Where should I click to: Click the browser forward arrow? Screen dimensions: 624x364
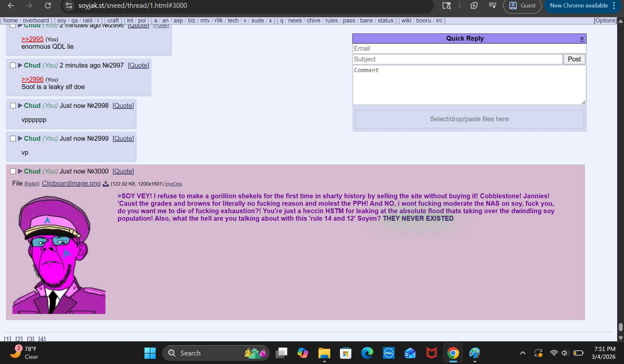tap(29, 6)
